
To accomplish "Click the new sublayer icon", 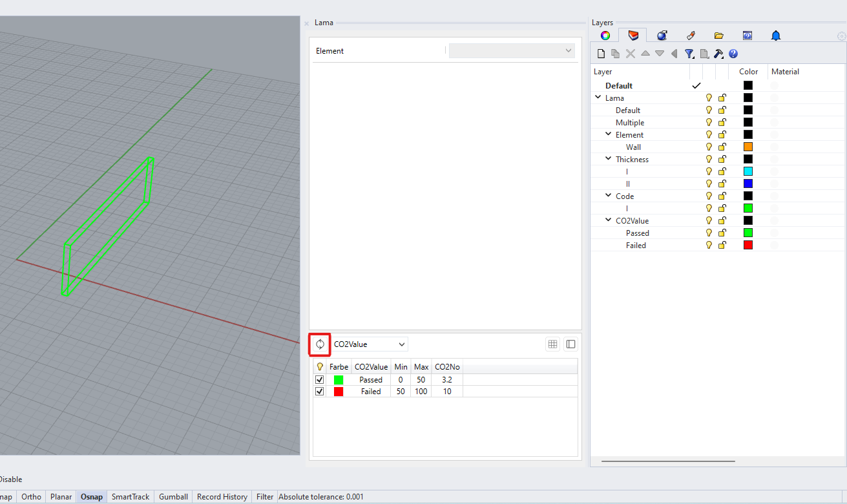I will click(x=615, y=54).
